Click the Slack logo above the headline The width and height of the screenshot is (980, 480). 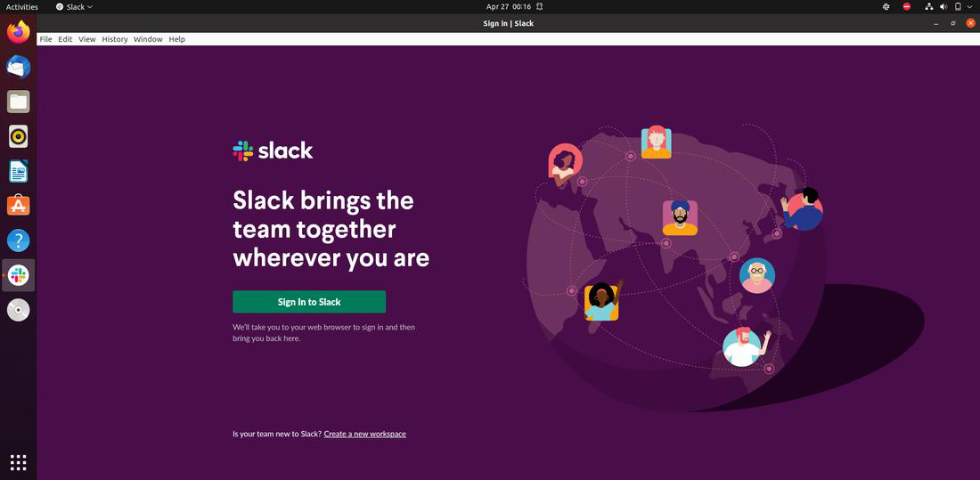[273, 151]
